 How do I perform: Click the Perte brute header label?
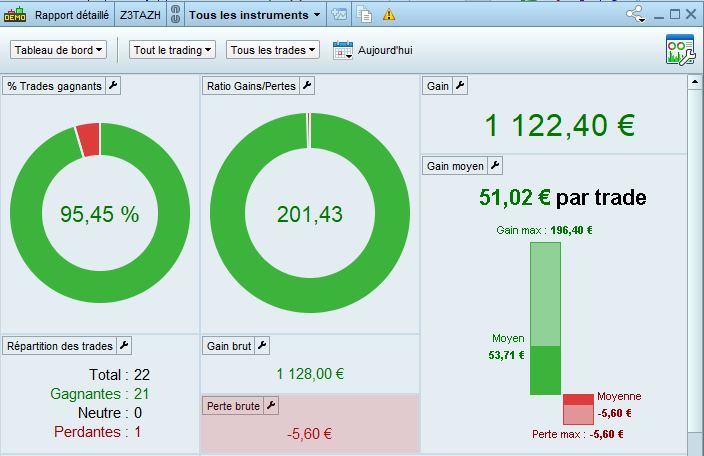[233, 406]
